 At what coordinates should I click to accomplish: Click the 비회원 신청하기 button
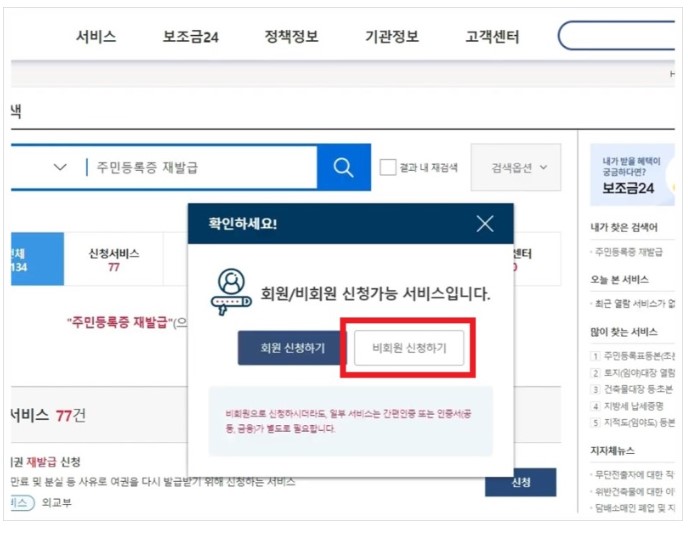coord(409,348)
